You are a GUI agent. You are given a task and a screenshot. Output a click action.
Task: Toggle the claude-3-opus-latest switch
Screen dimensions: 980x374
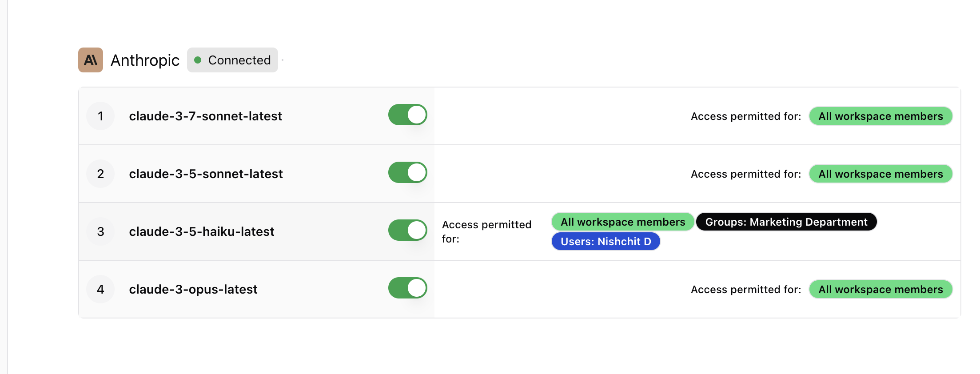[407, 288]
